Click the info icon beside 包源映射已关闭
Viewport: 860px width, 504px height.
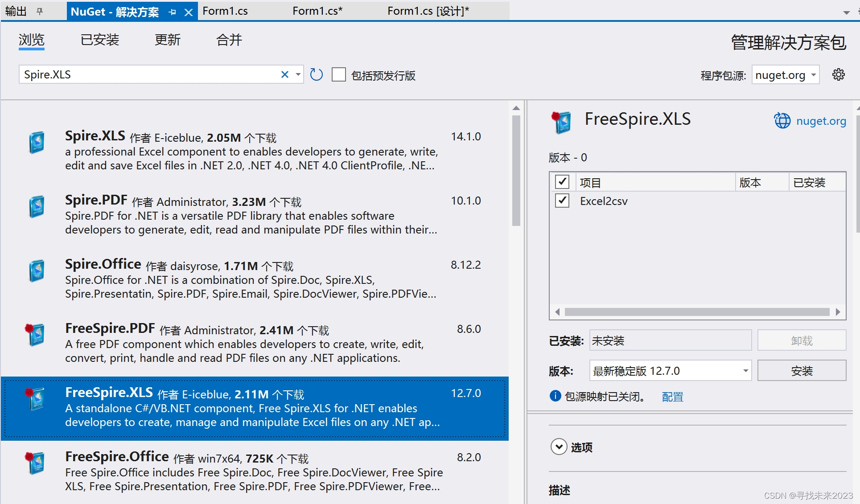click(x=554, y=396)
